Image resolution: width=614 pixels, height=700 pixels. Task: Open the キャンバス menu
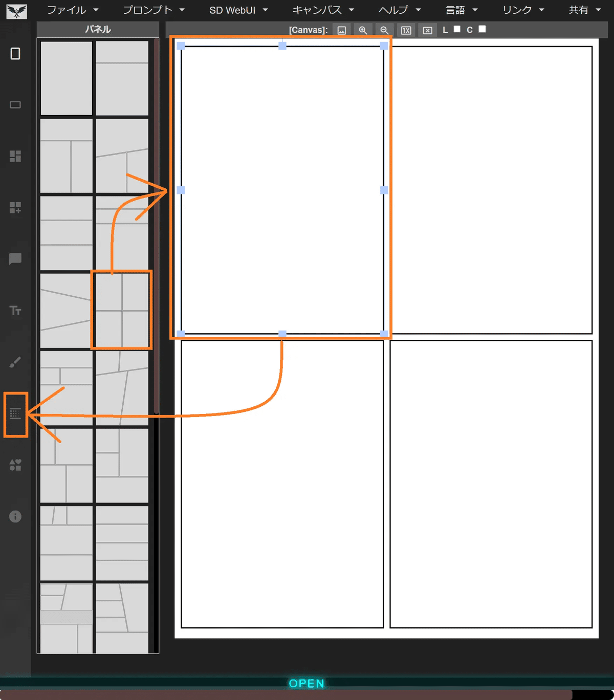[x=323, y=10]
